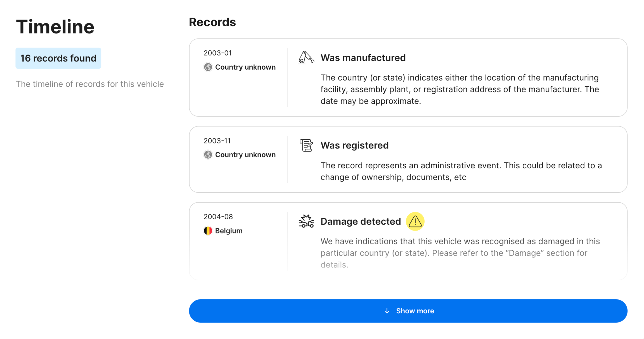Click the registration document icon
Image resolution: width=644 pixels, height=339 pixels.
(306, 145)
